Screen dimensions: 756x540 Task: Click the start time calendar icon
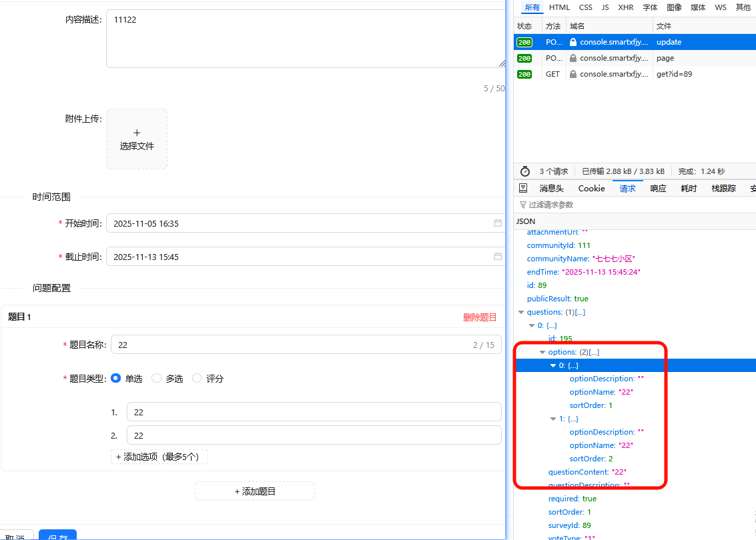(x=497, y=223)
